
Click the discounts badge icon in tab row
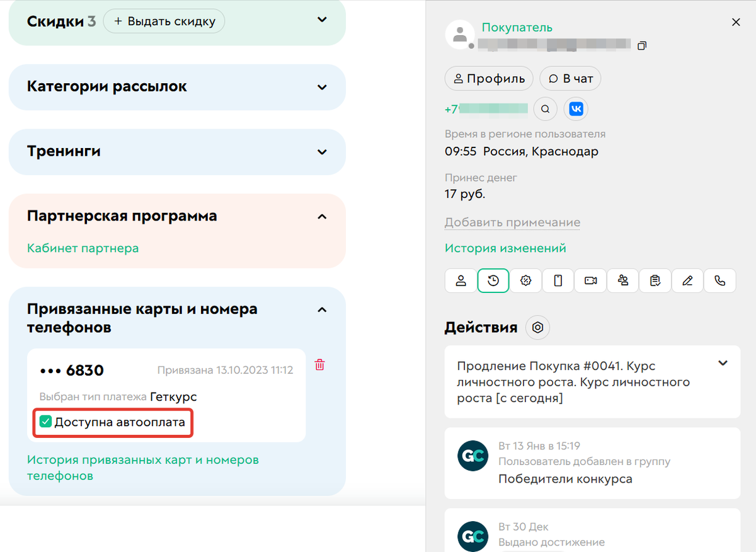pyautogui.click(x=525, y=280)
